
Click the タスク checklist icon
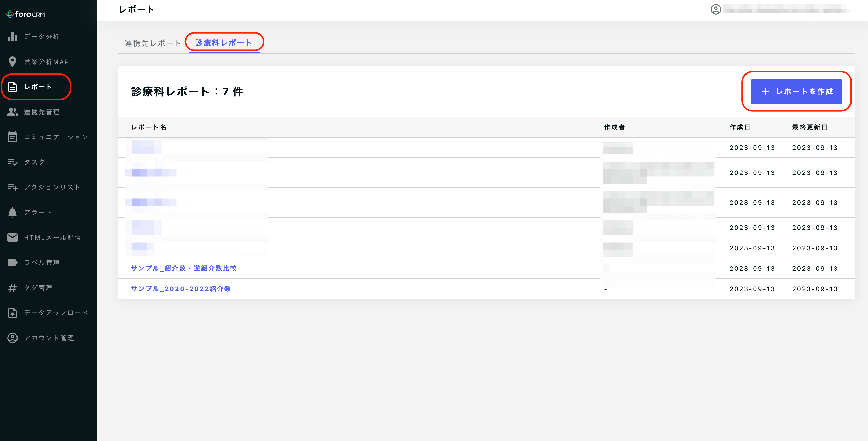coord(13,162)
